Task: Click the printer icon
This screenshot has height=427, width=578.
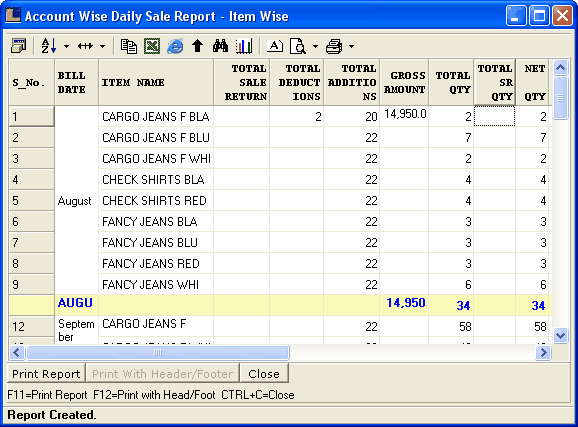Action: tap(334, 46)
